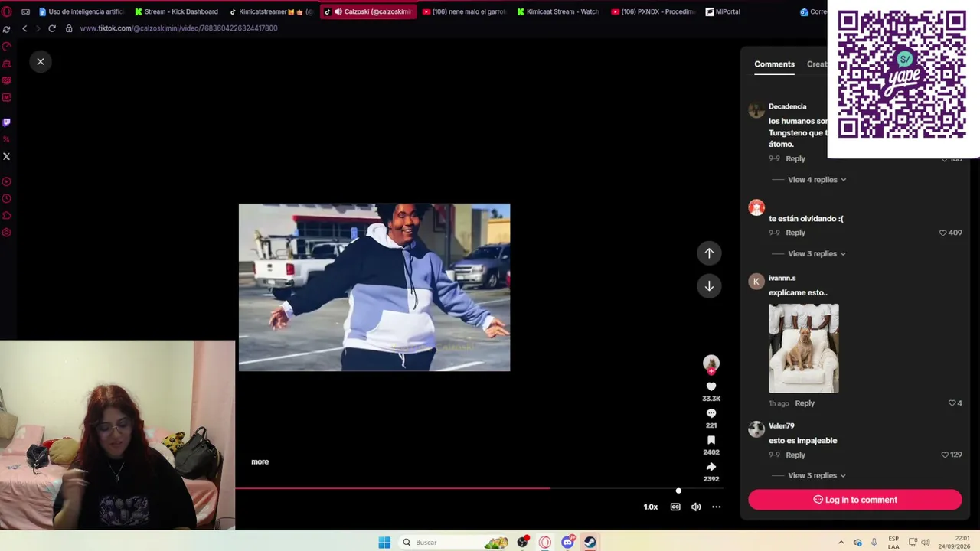The image size is (980, 551).
Task: Mute the video with the speaker icon
Action: pos(696,507)
